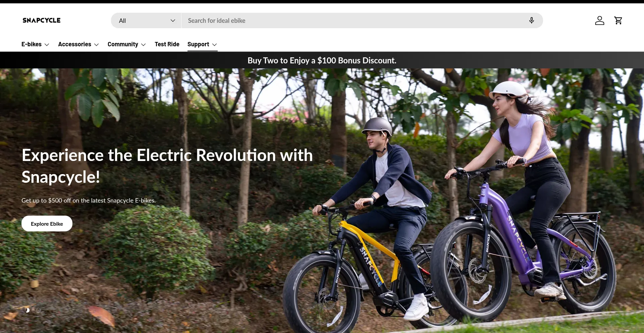The height and width of the screenshot is (333, 644).
Task: Click the chevron arrow next to E-bikes
Action: point(47,45)
